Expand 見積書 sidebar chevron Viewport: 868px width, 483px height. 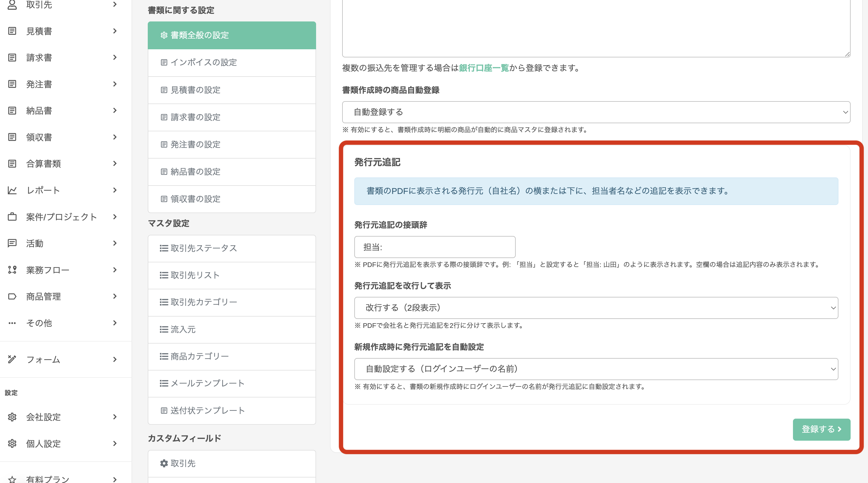pos(115,31)
